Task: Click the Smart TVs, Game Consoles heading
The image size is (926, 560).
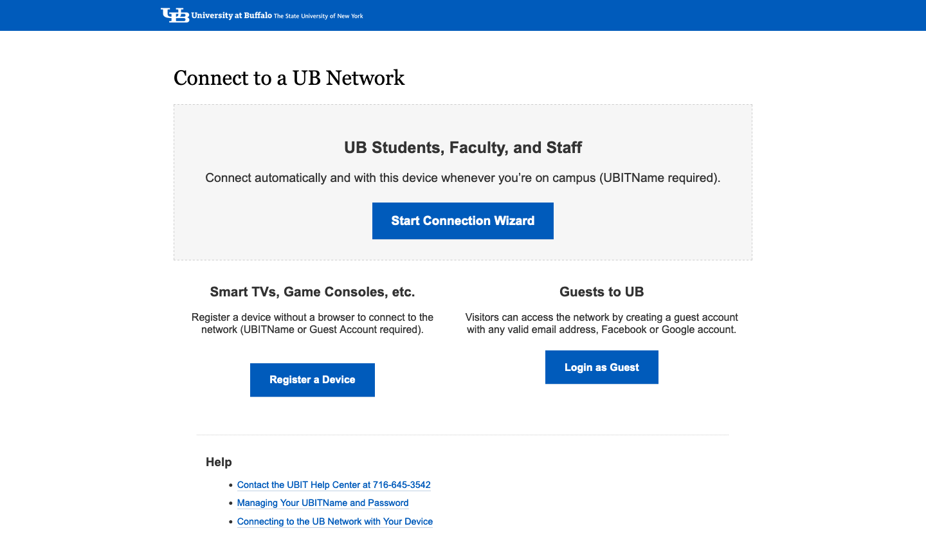Action: (312, 292)
